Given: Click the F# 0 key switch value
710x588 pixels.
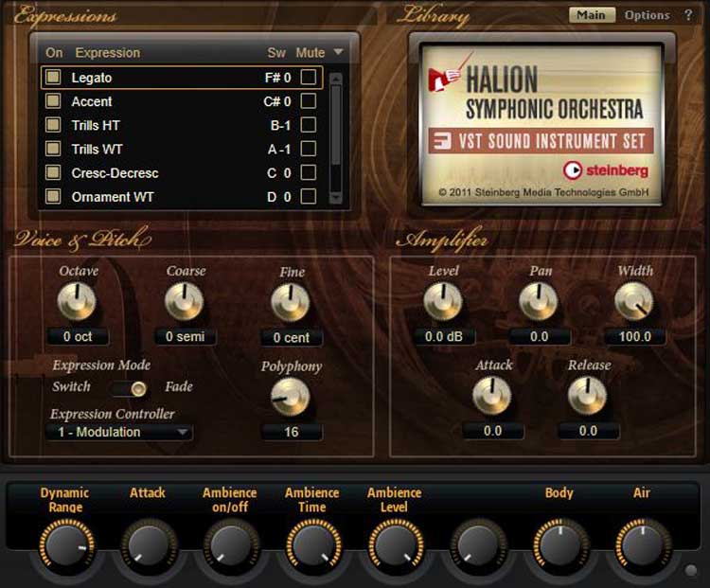Looking at the screenshot, I should tap(277, 78).
